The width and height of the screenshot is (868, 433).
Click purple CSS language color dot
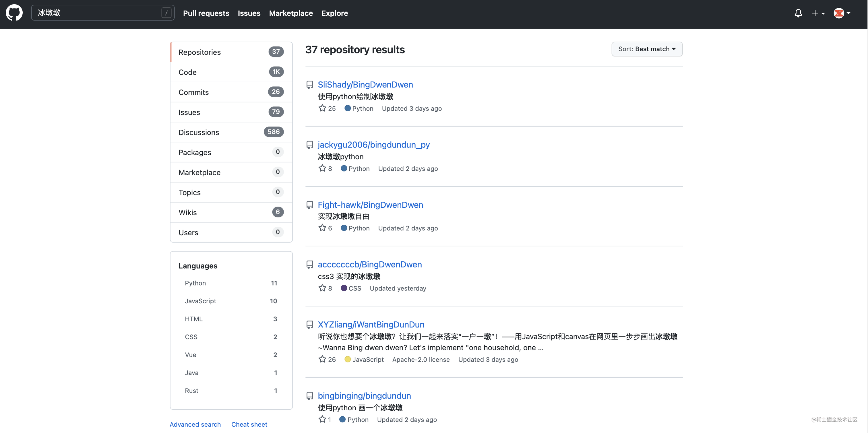(x=344, y=288)
